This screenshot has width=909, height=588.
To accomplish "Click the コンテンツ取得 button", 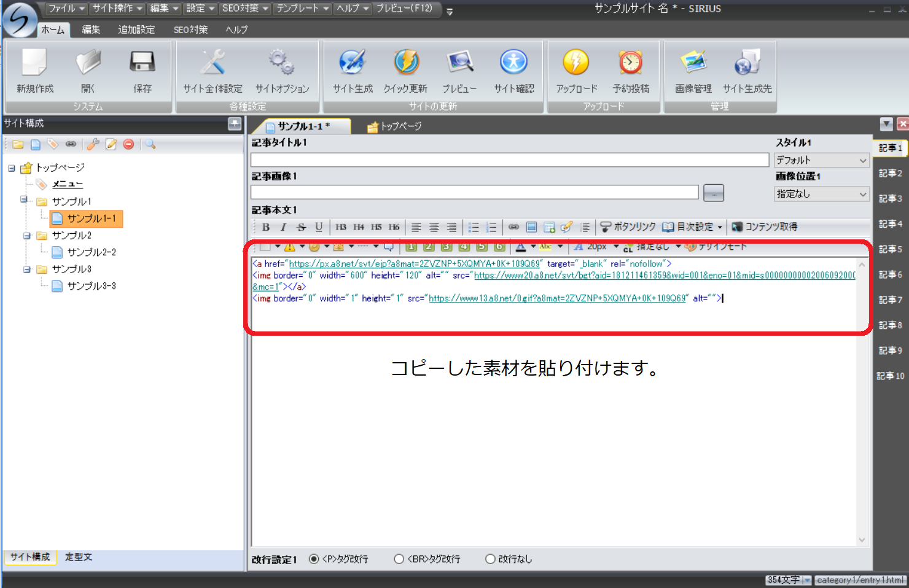I will [765, 227].
